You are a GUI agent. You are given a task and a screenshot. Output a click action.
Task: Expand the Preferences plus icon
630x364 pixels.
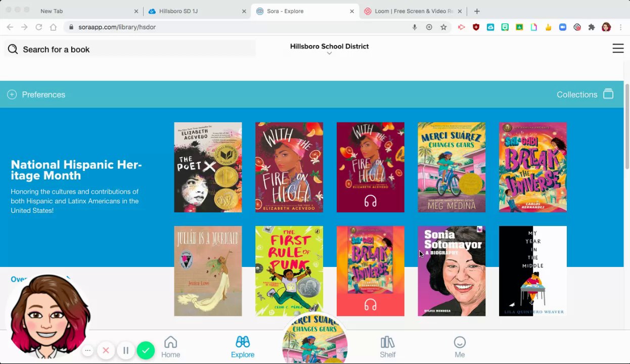(12, 95)
